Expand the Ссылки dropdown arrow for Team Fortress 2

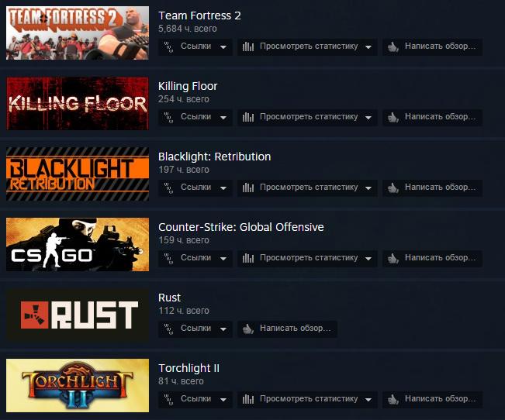[x=223, y=47]
